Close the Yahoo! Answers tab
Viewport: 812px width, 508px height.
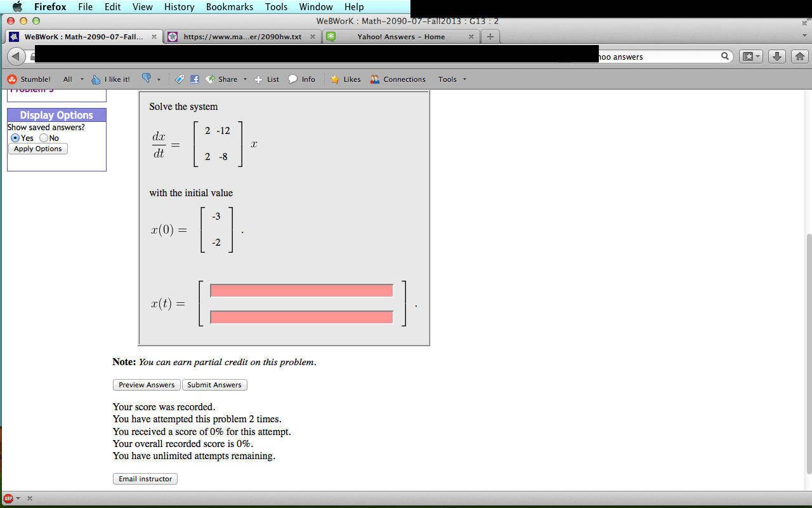click(471, 37)
